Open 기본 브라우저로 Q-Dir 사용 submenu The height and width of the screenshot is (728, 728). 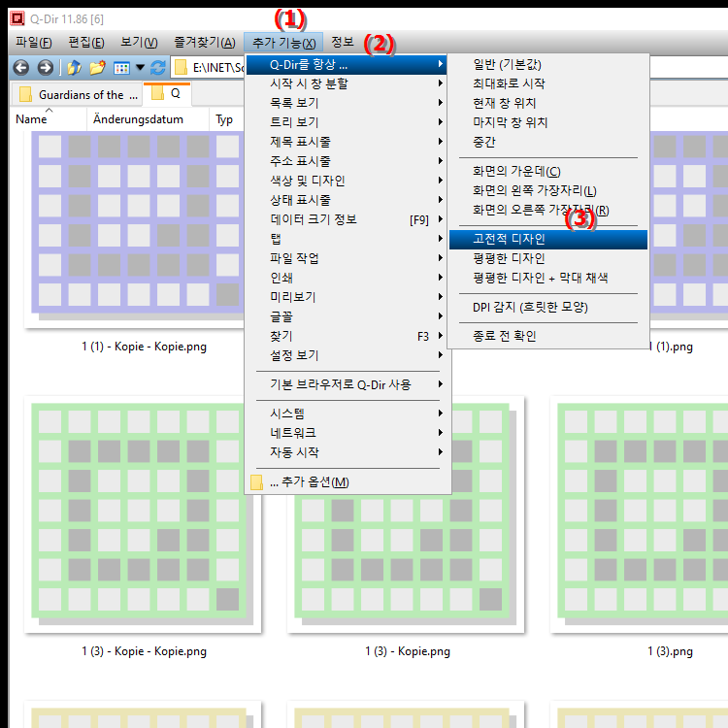coord(347,384)
